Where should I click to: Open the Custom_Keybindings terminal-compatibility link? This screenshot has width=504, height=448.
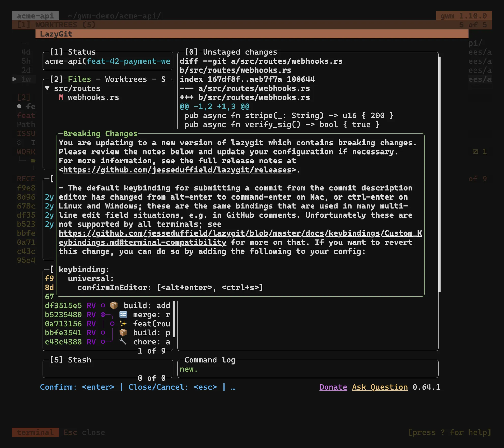240,237
